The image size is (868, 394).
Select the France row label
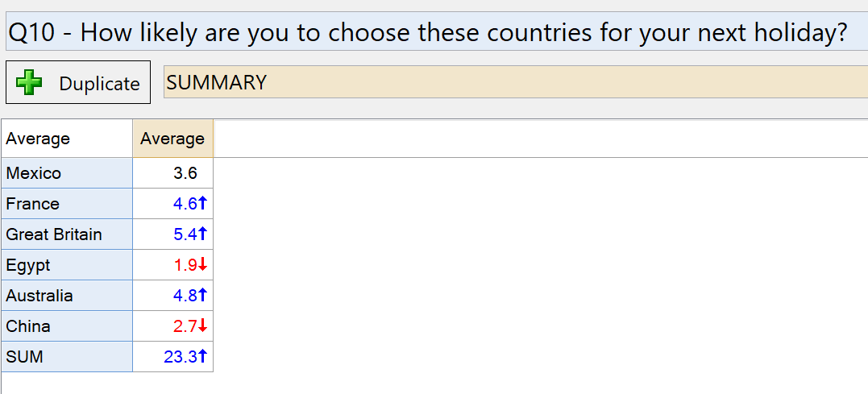[67, 204]
